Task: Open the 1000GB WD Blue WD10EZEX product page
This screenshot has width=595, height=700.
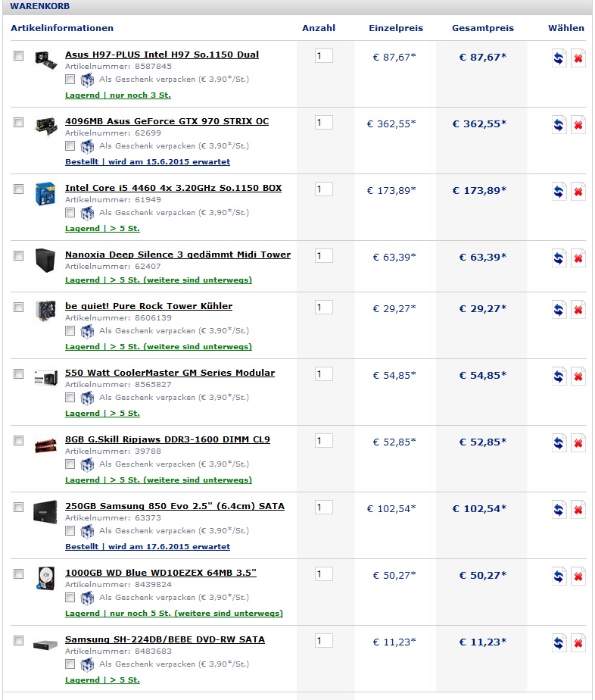Action: 160,573
